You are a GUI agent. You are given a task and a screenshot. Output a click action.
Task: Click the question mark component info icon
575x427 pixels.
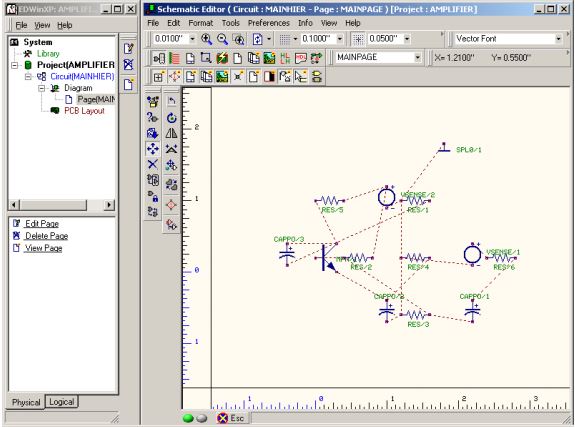click(x=153, y=117)
